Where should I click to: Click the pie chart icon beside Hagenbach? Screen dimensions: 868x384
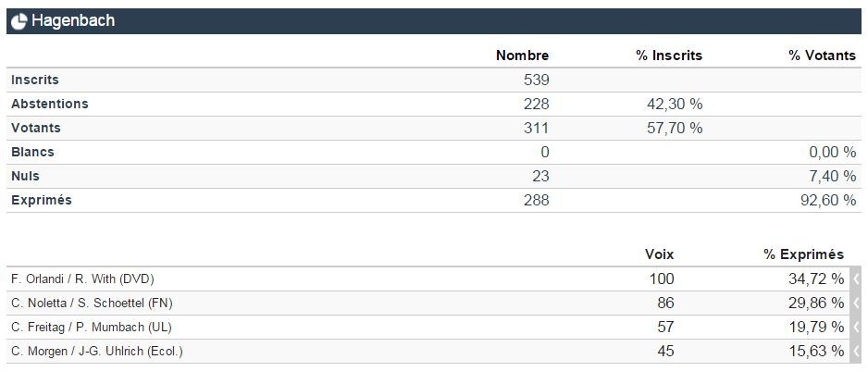19,21
